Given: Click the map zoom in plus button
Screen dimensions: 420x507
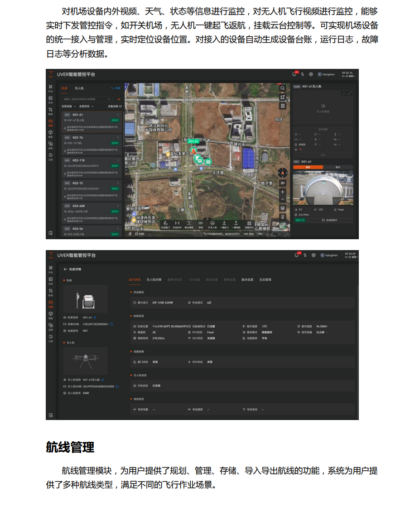Looking at the screenshot, I should click(283, 192).
